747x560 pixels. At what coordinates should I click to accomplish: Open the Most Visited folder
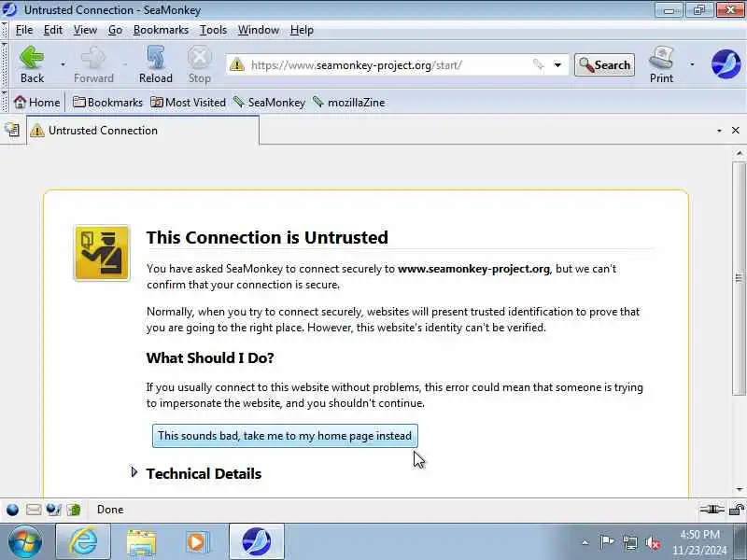(x=189, y=103)
